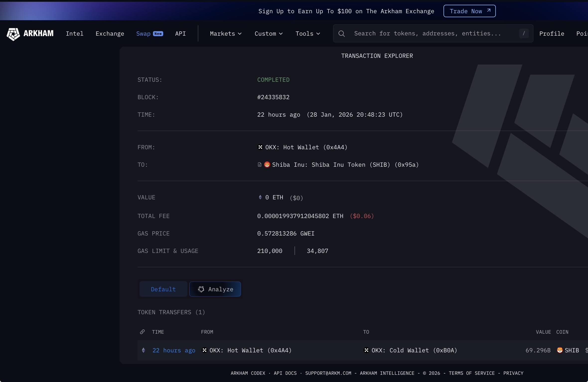
Task: Click the Arkham logo icon
Action: point(13,34)
